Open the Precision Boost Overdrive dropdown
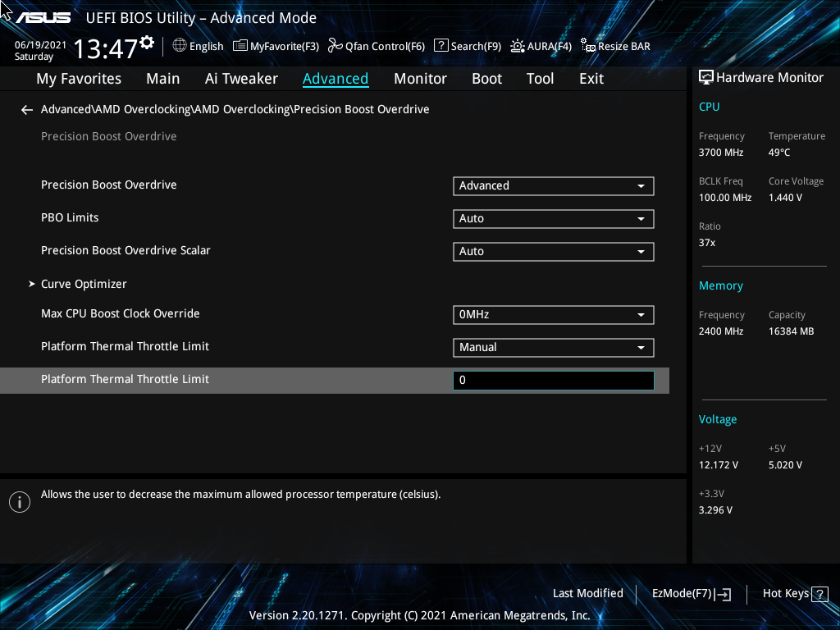This screenshot has height=630, width=840. 553,186
